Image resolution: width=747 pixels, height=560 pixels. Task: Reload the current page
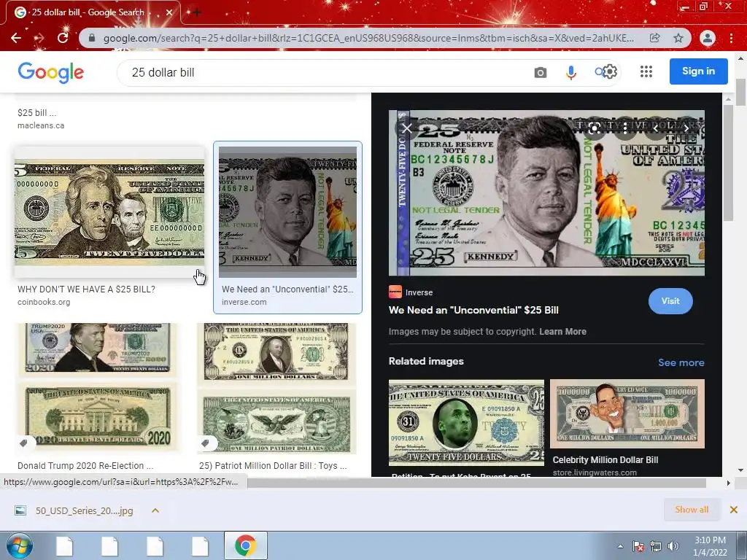63,38
